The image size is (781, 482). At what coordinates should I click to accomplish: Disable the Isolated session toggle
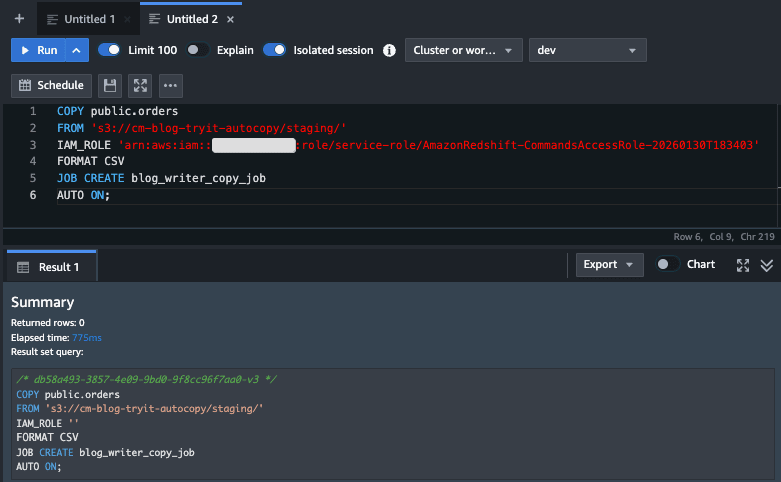click(274, 50)
